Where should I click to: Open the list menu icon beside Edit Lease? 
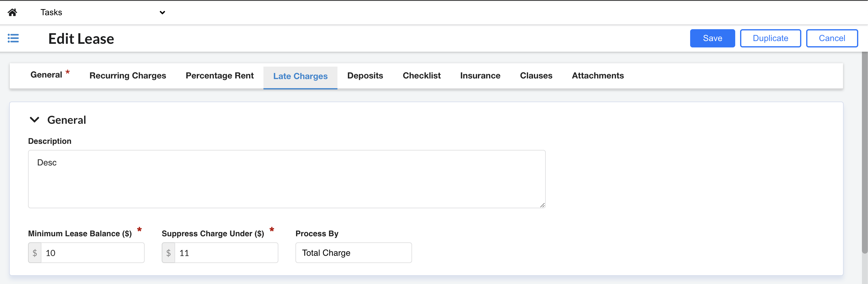point(13,38)
